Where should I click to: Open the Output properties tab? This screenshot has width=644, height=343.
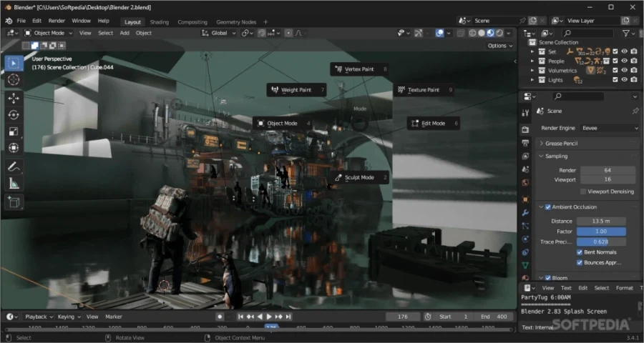click(x=525, y=143)
